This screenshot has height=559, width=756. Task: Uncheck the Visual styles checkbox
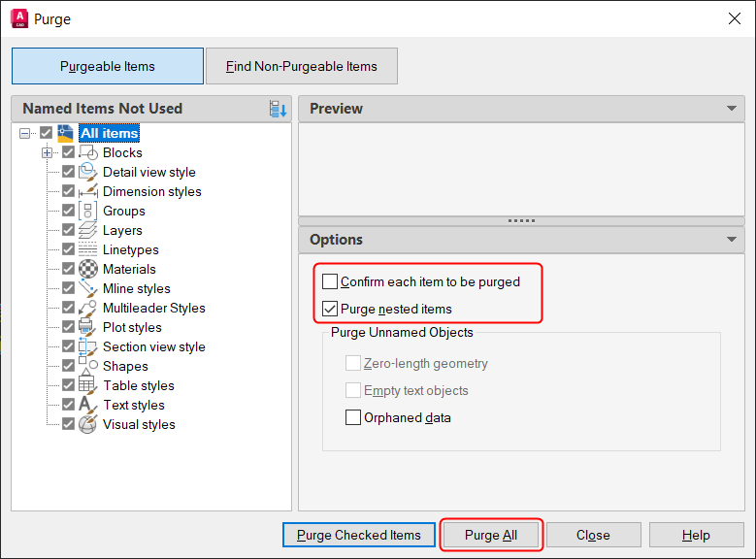point(69,424)
